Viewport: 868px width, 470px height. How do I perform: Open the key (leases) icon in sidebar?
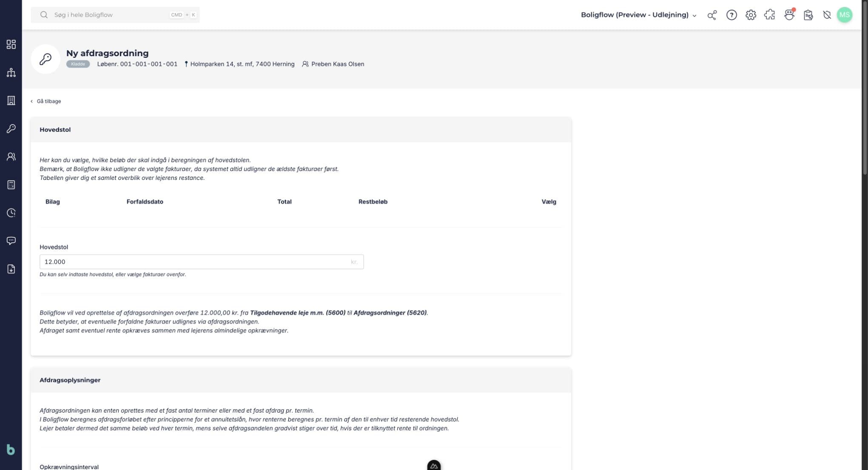click(x=11, y=128)
